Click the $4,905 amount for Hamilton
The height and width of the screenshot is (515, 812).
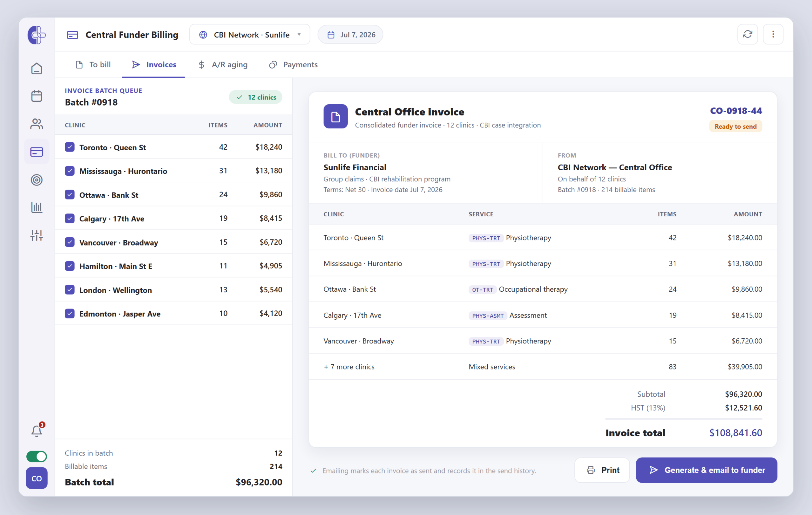click(271, 266)
